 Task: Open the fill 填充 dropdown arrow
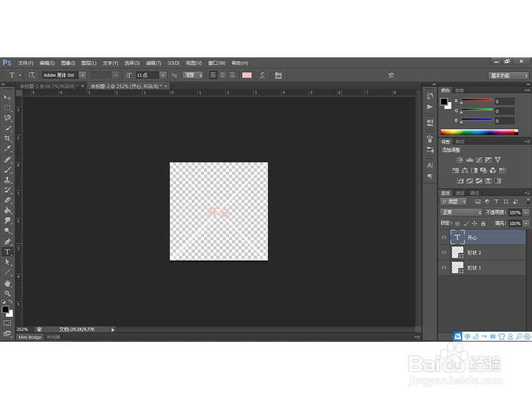coord(526,223)
